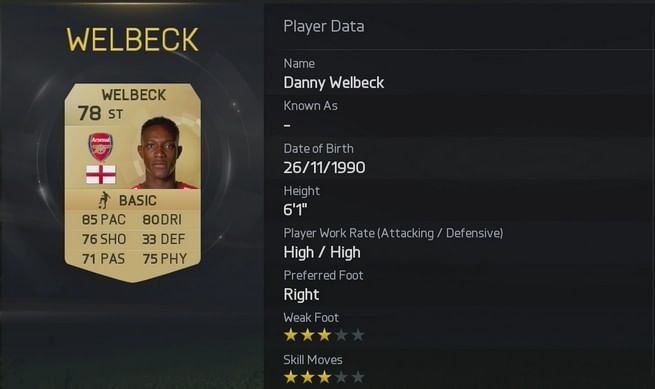Click the fifth grey Weak Foot star
This screenshot has width=655, height=389.
[358, 335]
